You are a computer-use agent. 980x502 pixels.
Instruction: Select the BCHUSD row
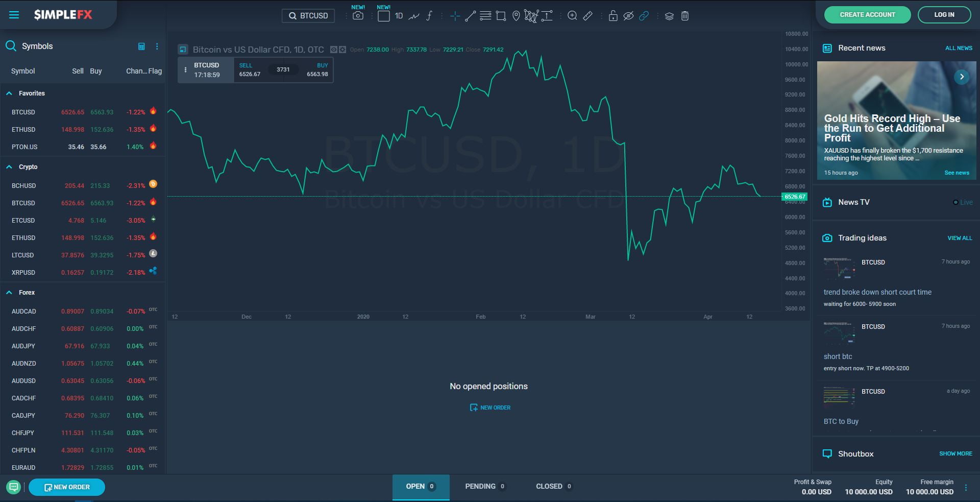[x=83, y=186]
